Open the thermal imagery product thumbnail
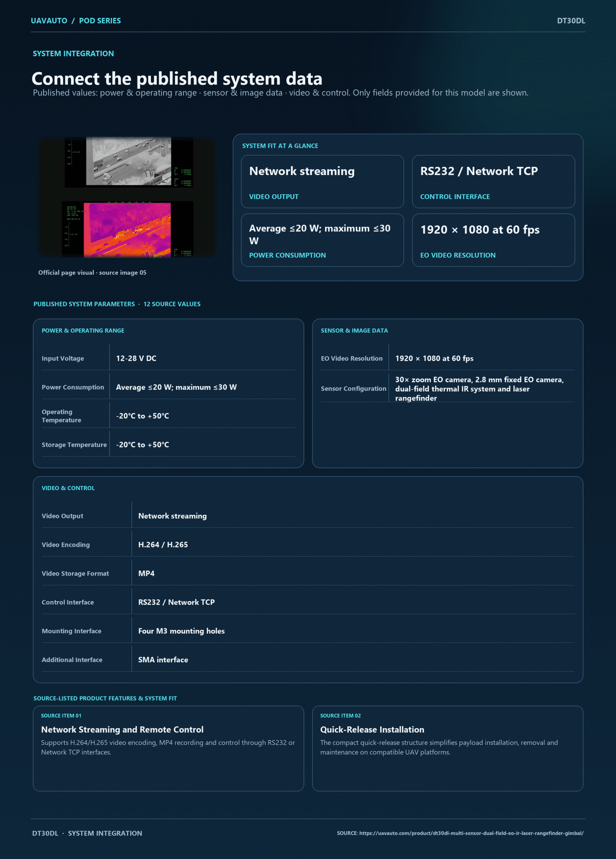616x859 pixels. (127, 197)
